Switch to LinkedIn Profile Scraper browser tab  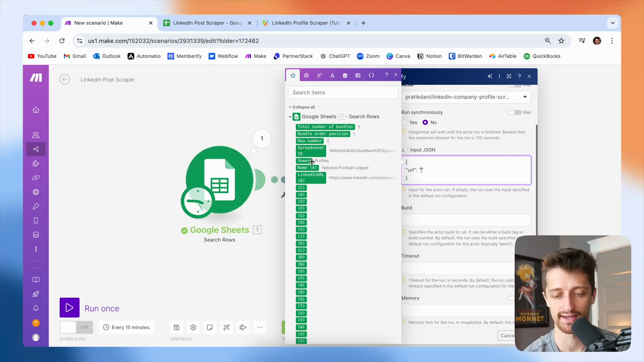pos(307,23)
